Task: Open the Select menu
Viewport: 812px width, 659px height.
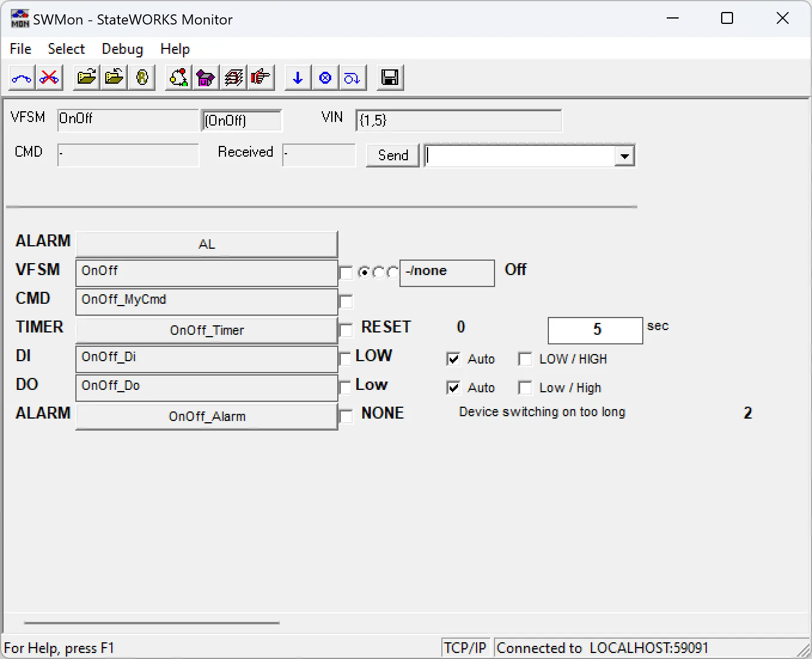Action: tap(66, 49)
